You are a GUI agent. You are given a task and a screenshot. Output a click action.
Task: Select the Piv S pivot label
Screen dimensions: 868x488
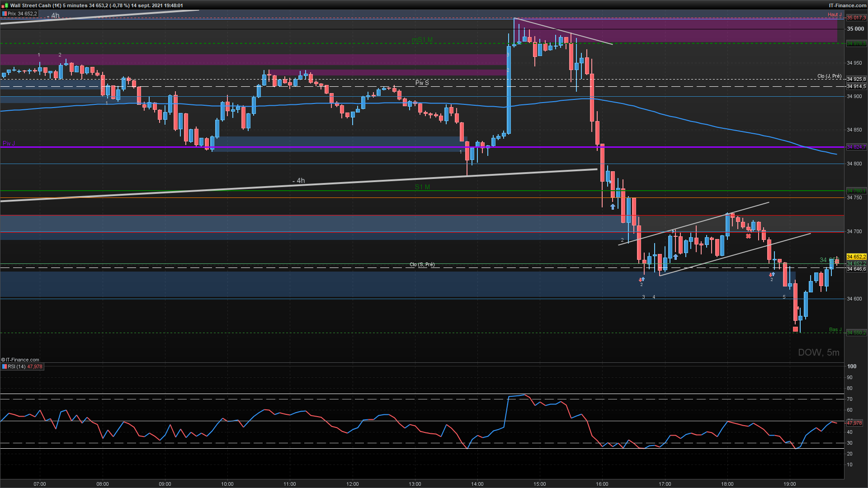(422, 83)
